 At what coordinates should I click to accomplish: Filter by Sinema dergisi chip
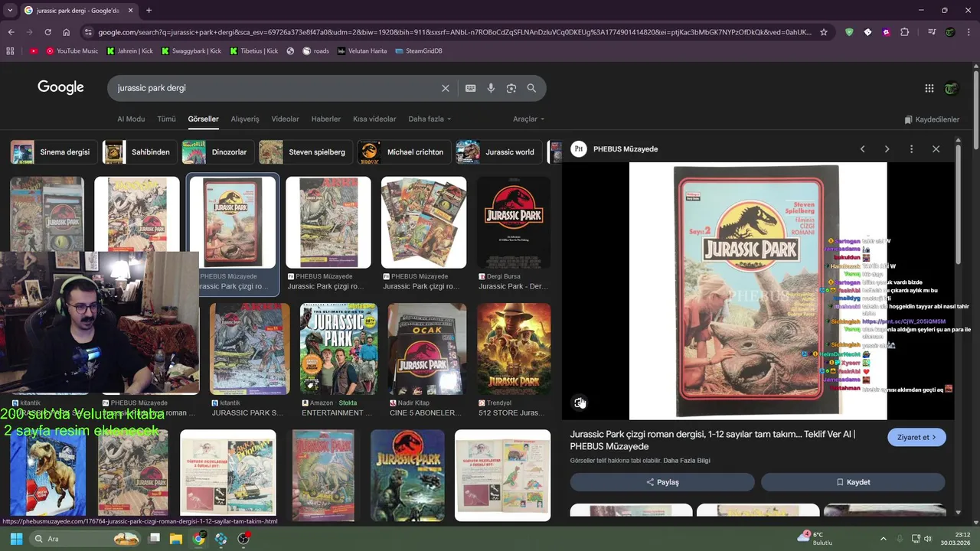pyautogui.click(x=54, y=152)
